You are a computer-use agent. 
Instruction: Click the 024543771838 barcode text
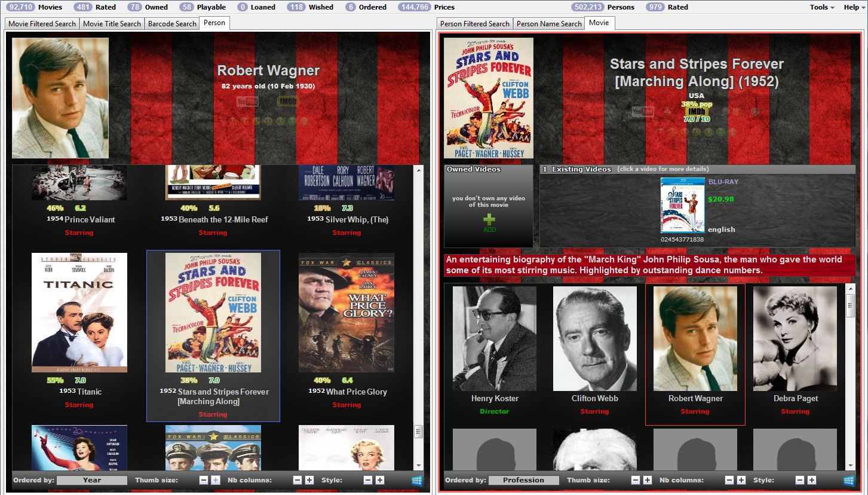pos(682,239)
